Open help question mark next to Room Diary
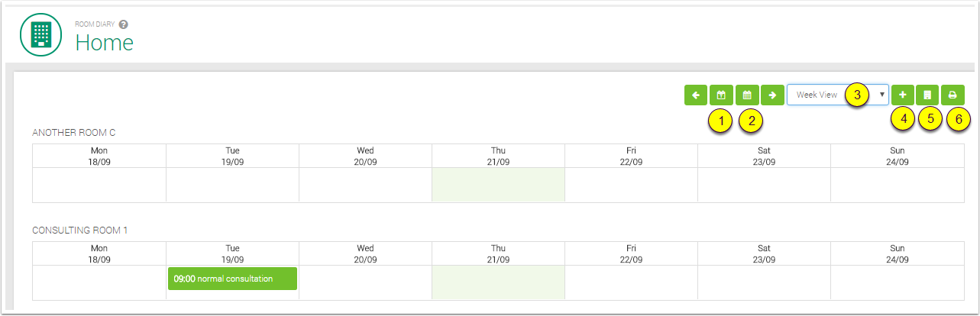Screen dimensions: 980x316 tap(124, 24)
